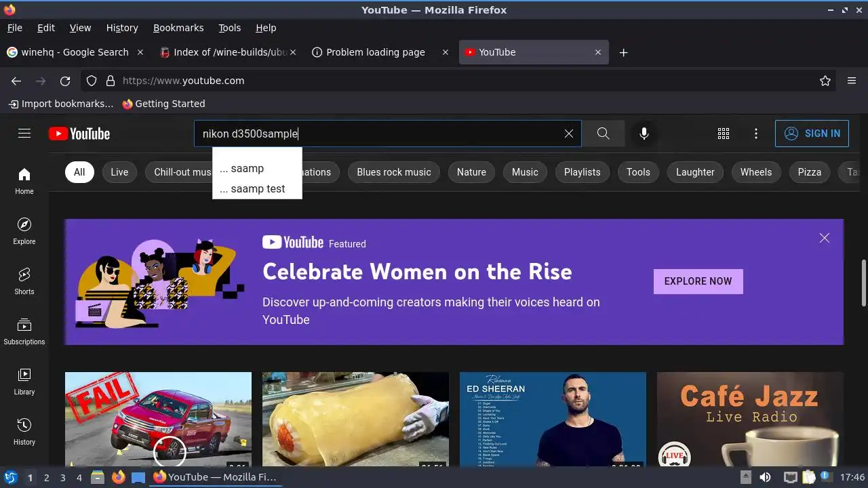Select the "... saamp test" suggestion

pyautogui.click(x=257, y=188)
